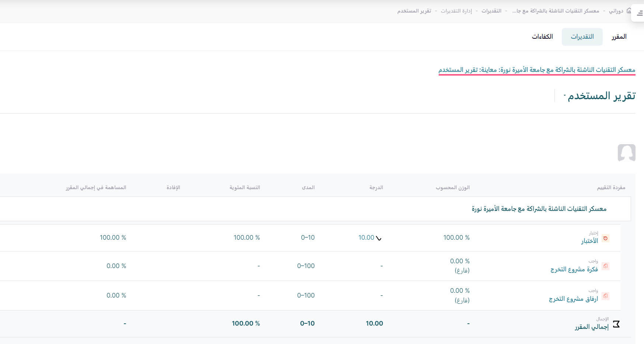Go to دوراتي in the breadcrumb
The width and height of the screenshot is (644, 344).
point(616,11)
